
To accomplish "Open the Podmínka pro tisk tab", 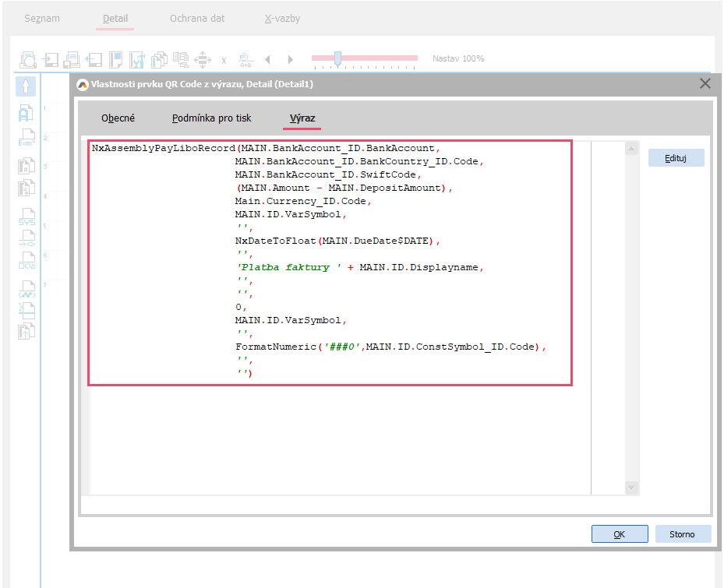I will tap(211, 118).
